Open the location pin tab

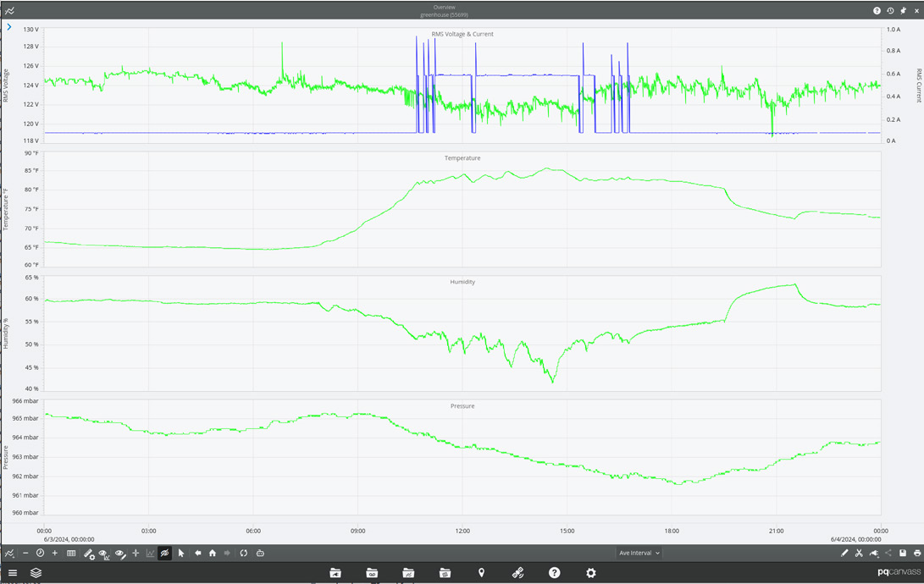pos(481,573)
